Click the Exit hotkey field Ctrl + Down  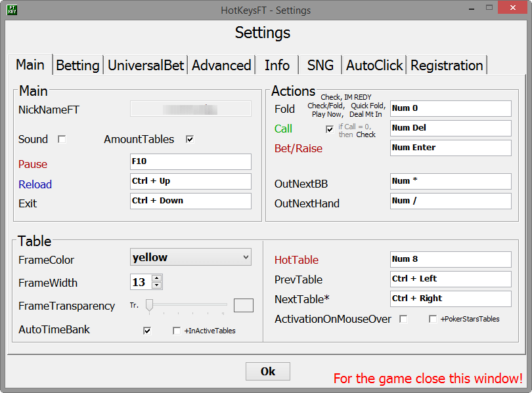[x=190, y=201]
